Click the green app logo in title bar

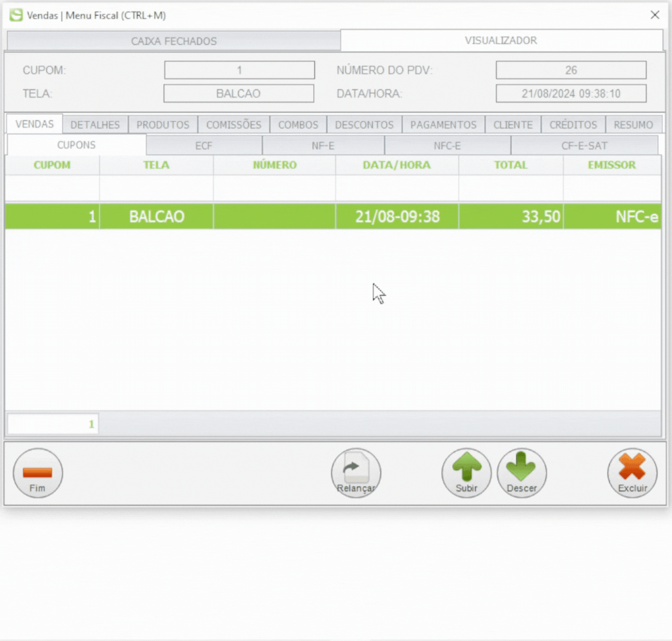pyautogui.click(x=16, y=15)
